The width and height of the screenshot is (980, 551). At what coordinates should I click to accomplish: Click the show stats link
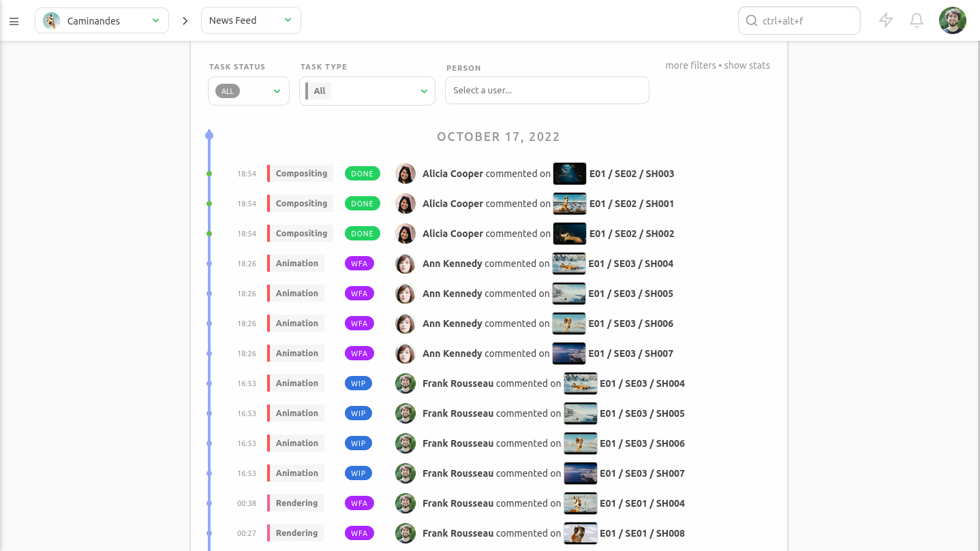tap(747, 65)
